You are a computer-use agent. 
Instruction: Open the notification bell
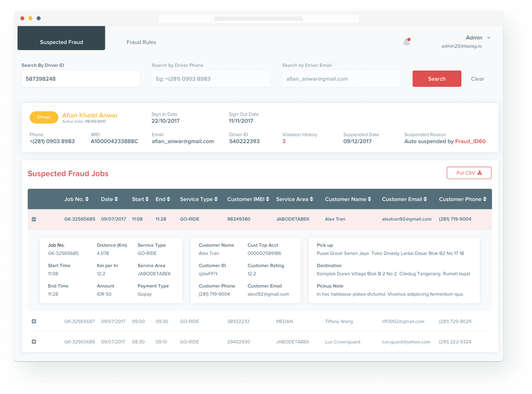407,42
